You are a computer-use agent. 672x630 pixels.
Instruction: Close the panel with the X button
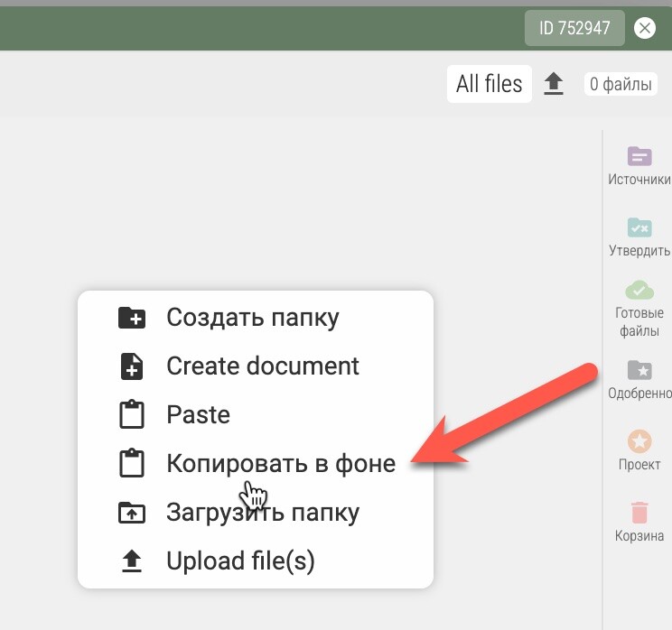click(x=644, y=28)
